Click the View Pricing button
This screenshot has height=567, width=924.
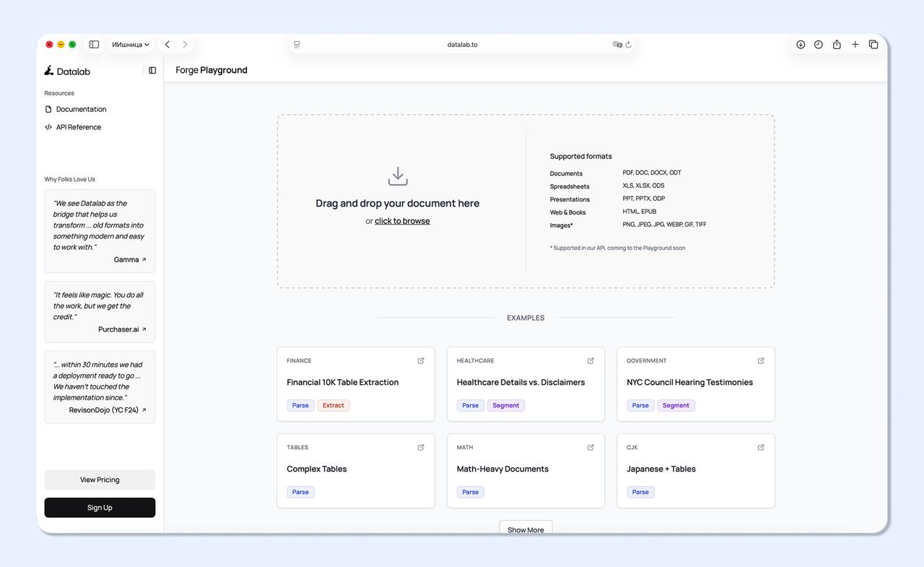(x=100, y=480)
